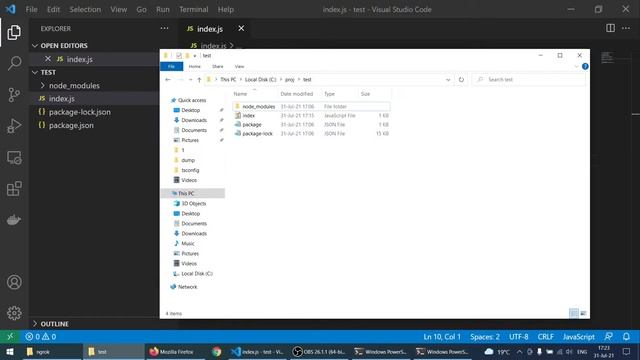Open the Terminal menu in VS Code
The height and width of the screenshot is (360, 640).
tap(193, 9)
